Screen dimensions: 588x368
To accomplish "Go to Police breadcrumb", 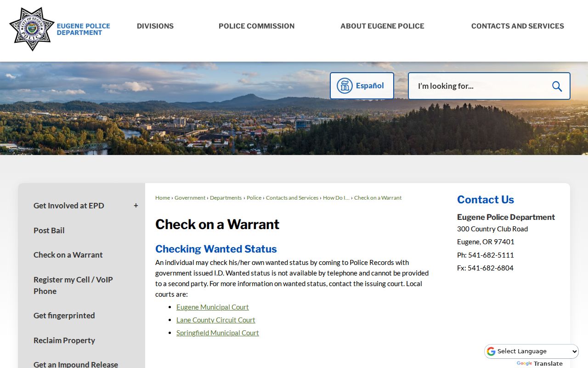I will (x=254, y=198).
